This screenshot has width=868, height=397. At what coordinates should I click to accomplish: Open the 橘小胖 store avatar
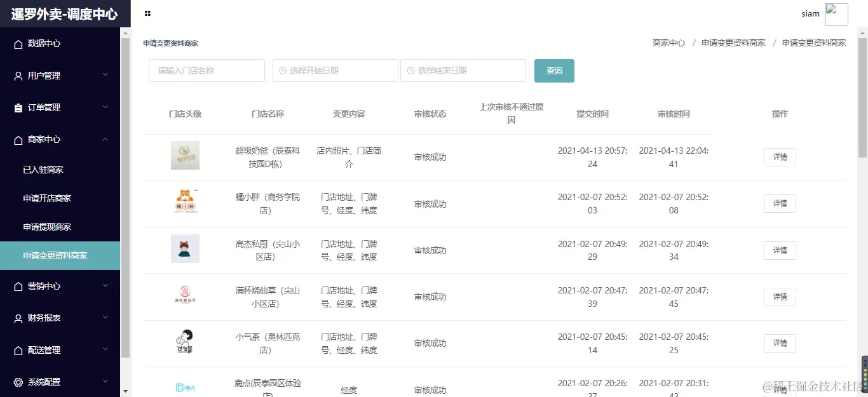point(185,202)
